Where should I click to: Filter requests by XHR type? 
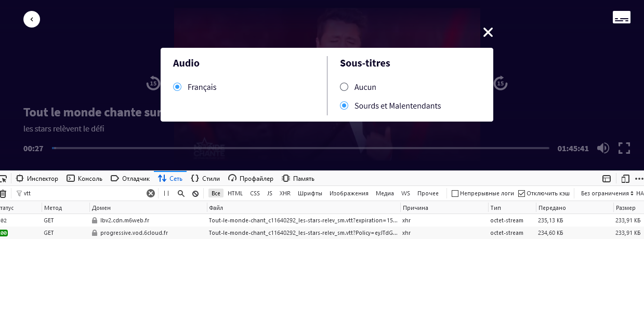[x=285, y=193]
